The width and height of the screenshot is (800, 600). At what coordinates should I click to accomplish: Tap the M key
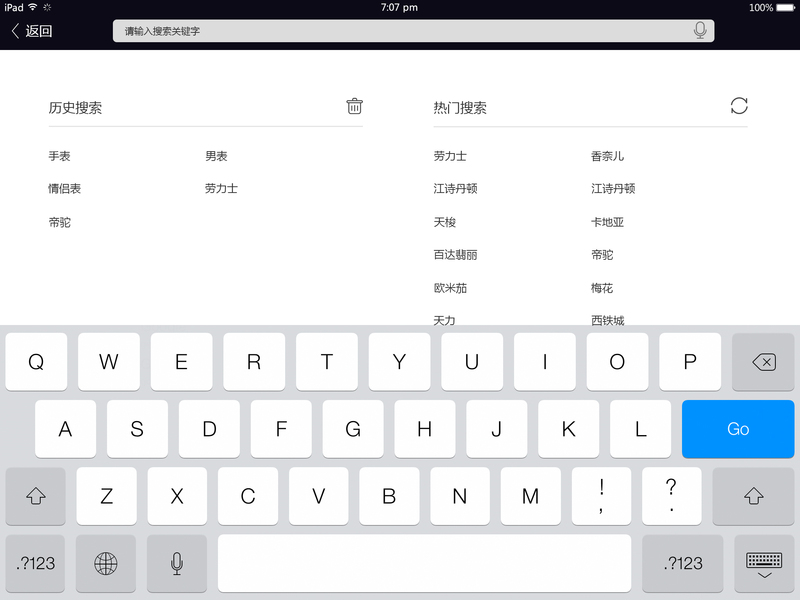[531, 496]
